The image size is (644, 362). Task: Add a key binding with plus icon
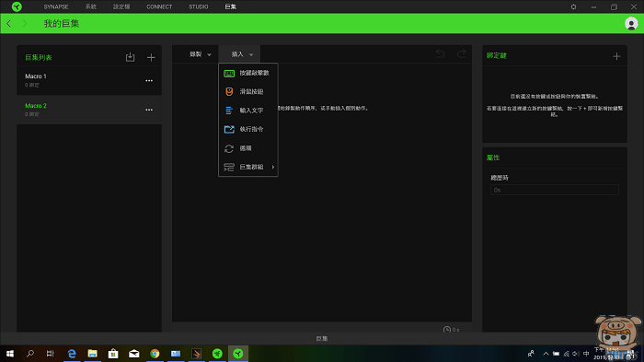pyautogui.click(x=616, y=56)
